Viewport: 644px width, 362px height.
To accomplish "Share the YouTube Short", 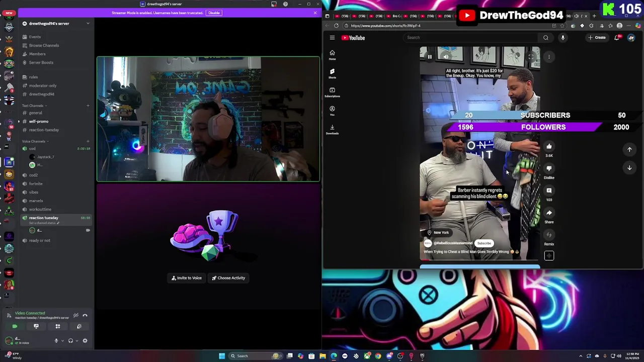I will [x=549, y=213].
